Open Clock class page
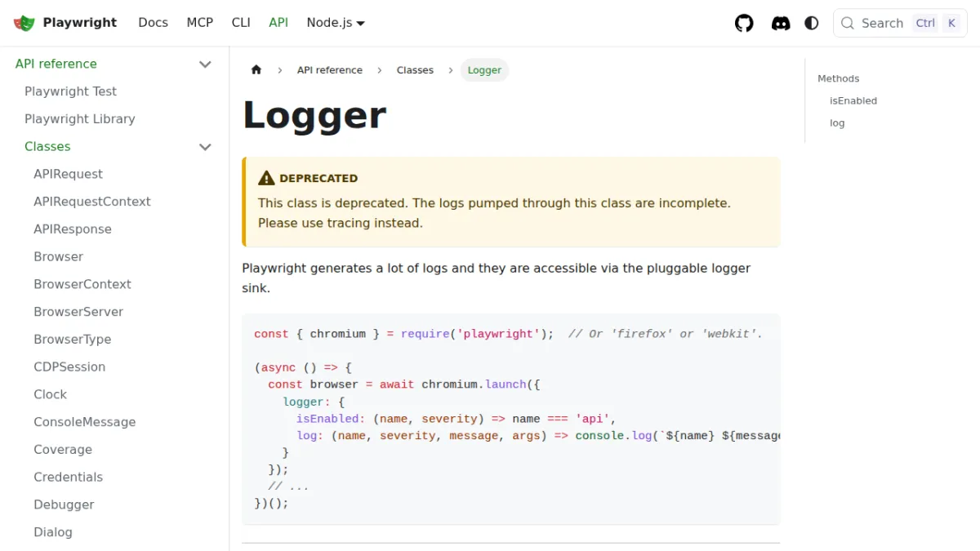This screenshot has width=980, height=551. point(50,395)
